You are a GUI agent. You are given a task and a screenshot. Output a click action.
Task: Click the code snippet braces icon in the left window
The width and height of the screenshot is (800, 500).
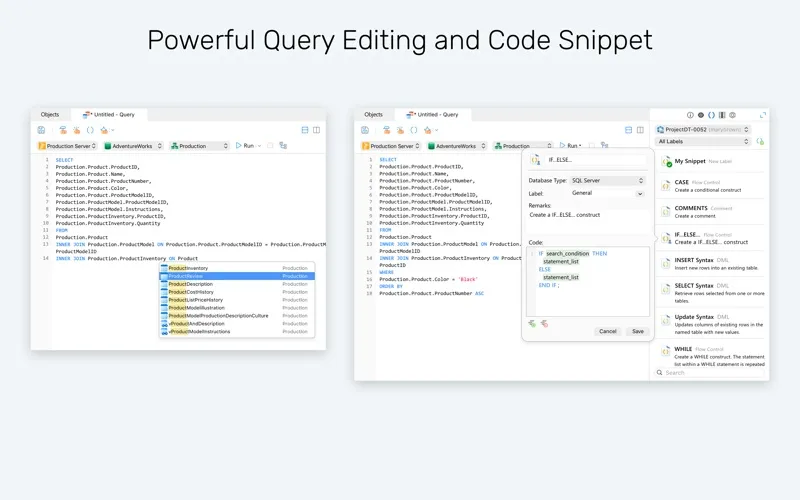point(90,130)
